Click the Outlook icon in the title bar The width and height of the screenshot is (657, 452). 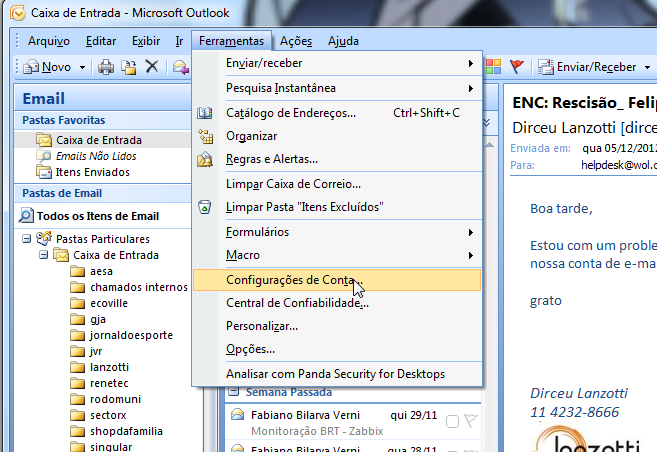tap(18, 13)
